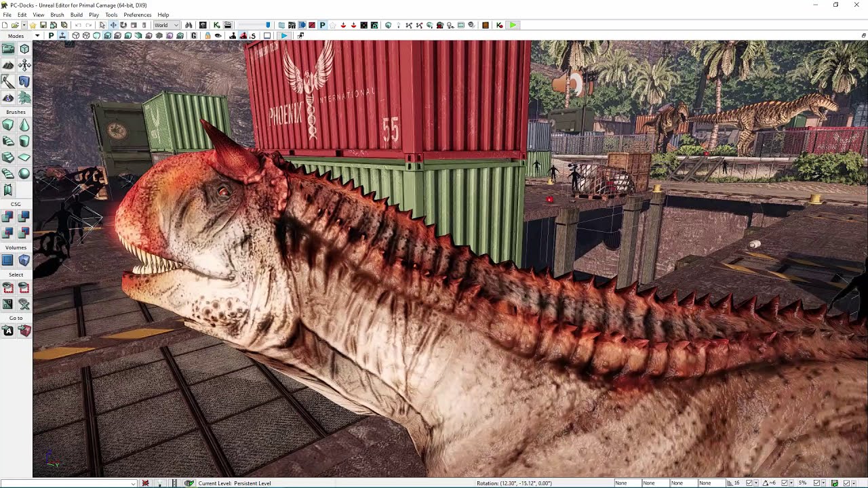The width and height of the screenshot is (868, 488).
Task: Select the Mesh Paint brush mode
Action: [x=8, y=81]
